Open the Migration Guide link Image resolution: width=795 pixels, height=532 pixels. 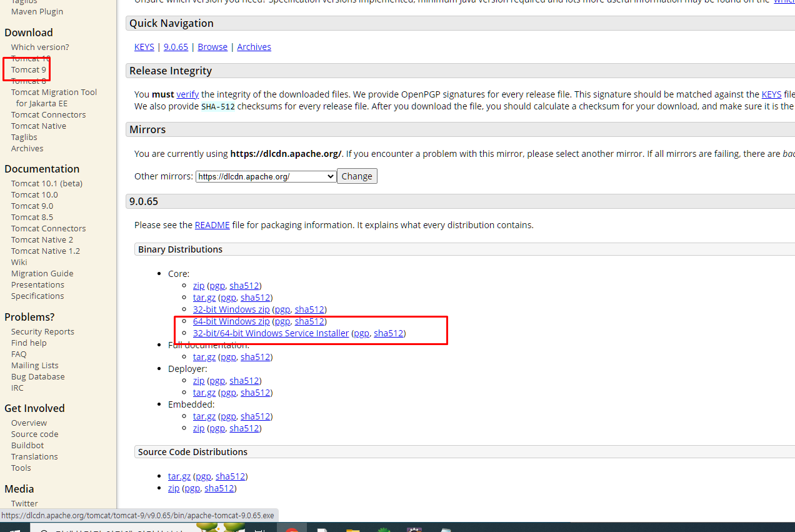point(42,273)
